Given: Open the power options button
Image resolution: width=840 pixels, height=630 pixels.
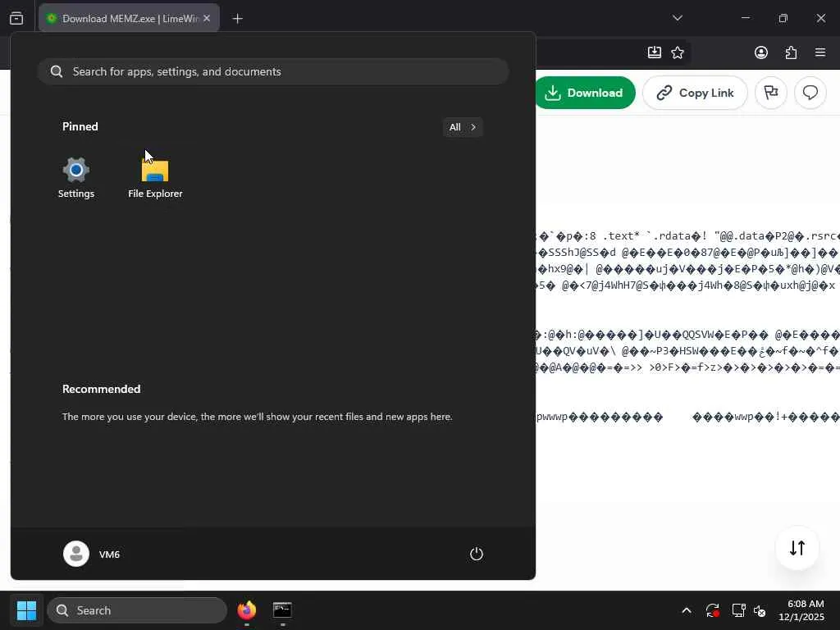Looking at the screenshot, I should (x=477, y=554).
